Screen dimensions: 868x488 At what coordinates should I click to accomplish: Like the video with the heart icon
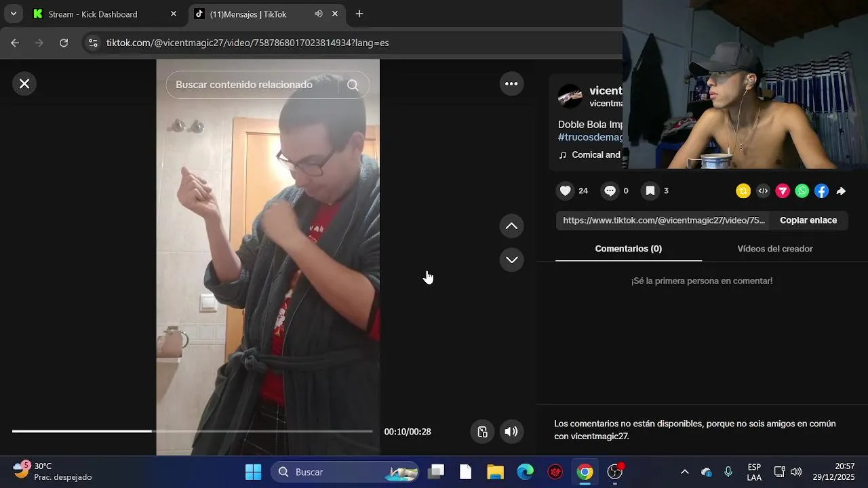pyautogui.click(x=565, y=191)
